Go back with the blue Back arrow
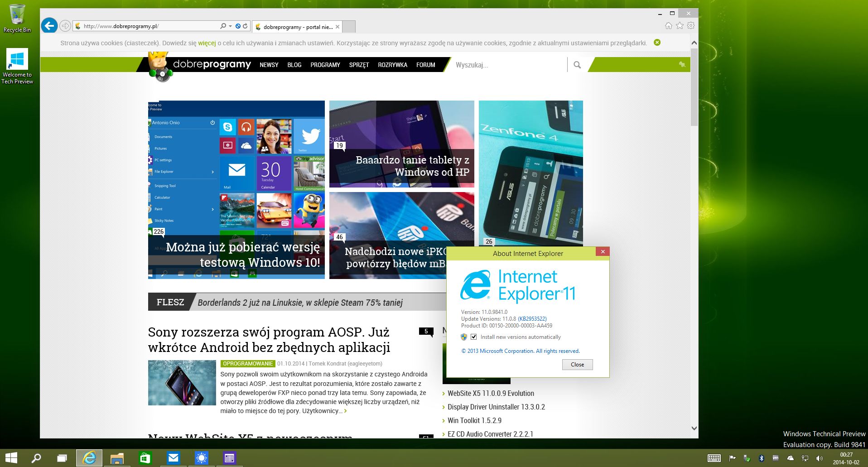This screenshot has height=467, width=868. pyautogui.click(x=49, y=26)
